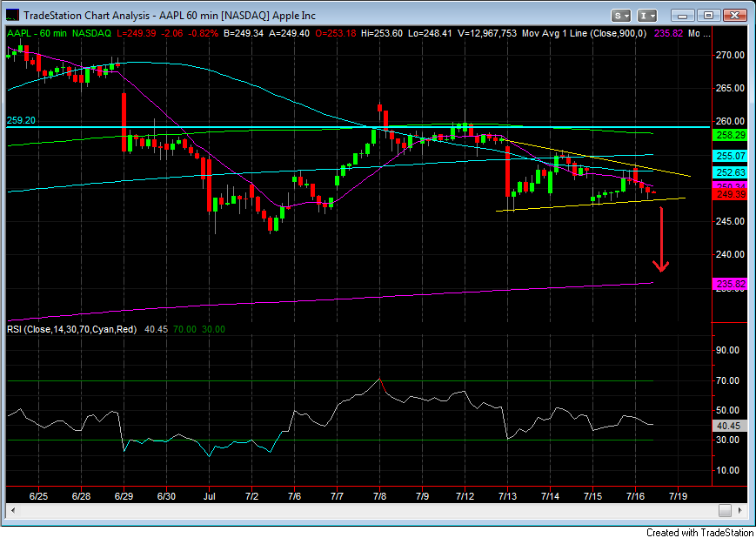
Task: Click the "O=253.18" open value
Action: 336,33
